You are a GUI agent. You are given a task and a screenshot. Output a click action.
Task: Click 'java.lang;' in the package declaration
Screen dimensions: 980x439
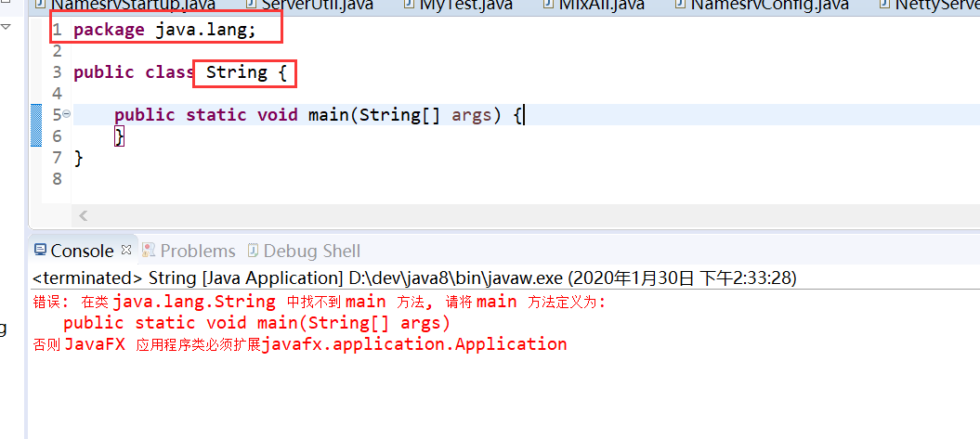coord(205,30)
